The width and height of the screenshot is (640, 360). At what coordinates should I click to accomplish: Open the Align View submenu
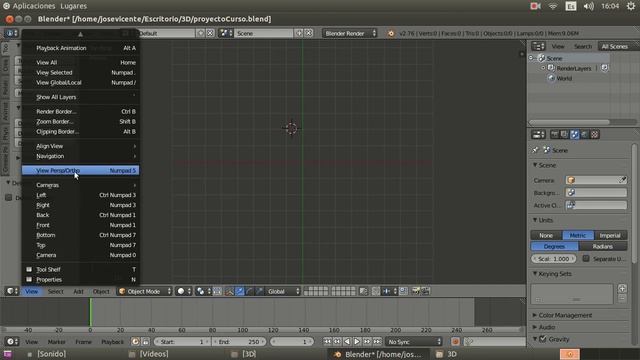80,146
